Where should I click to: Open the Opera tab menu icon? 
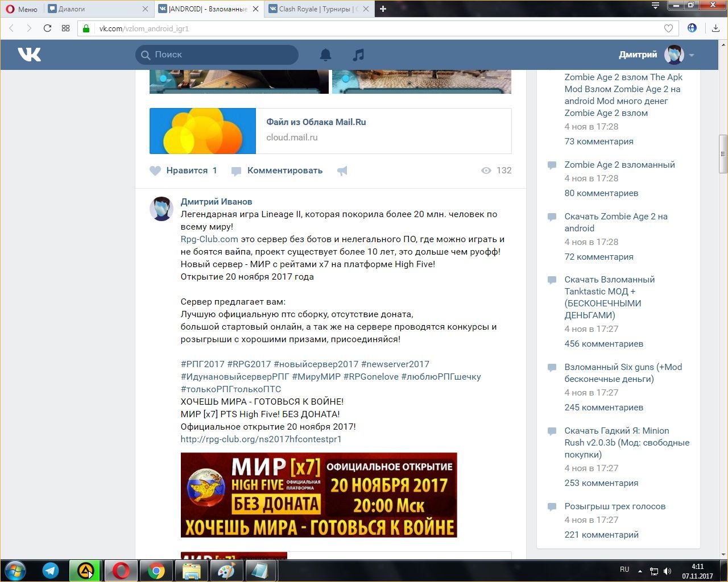click(655, 6)
